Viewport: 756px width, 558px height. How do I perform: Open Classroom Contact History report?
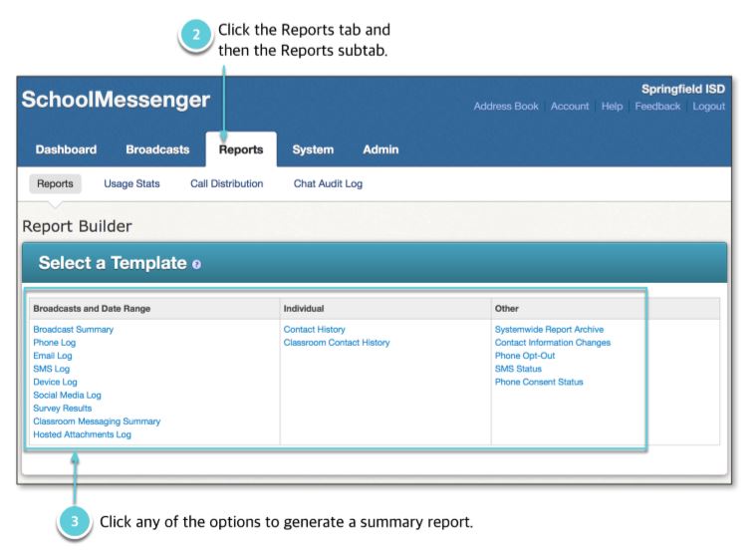coord(337,343)
